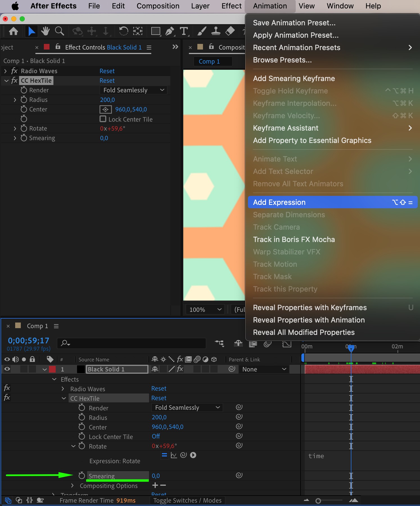420x506 pixels.
Task: Enable the Lock Center Tile checkbox
Action: (x=103, y=119)
